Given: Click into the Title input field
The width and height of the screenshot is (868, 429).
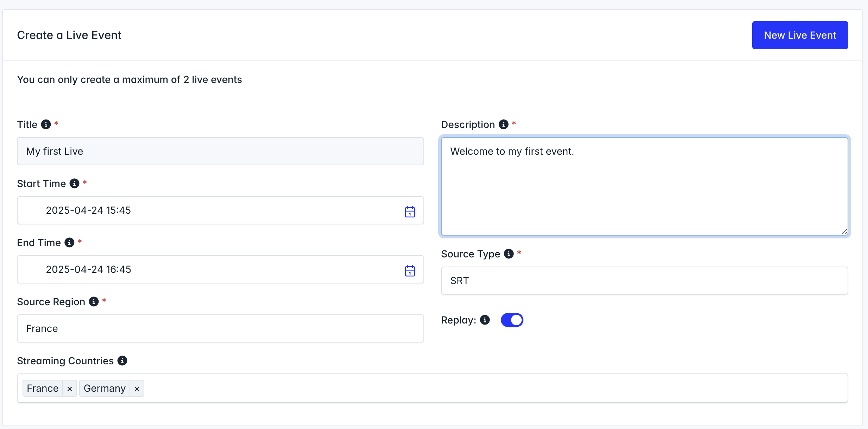Looking at the screenshot, I should (220, 151).
